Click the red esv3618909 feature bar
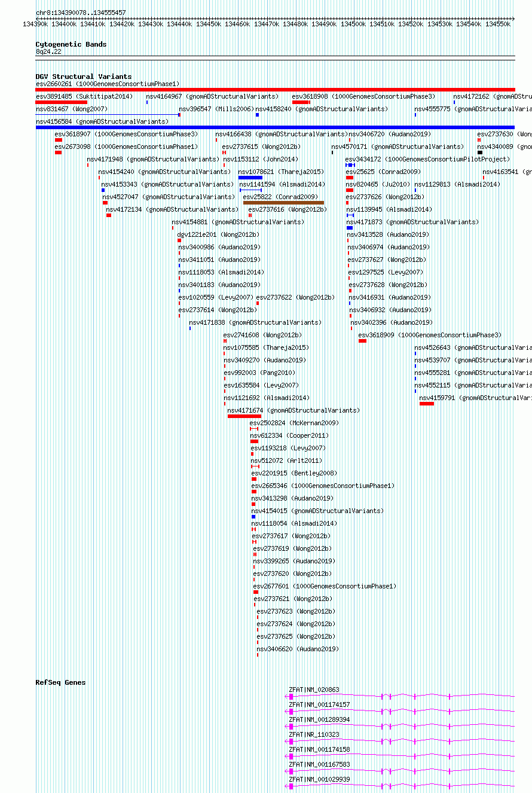The height and width of the screenshot is (793, 532). [362, 341]
